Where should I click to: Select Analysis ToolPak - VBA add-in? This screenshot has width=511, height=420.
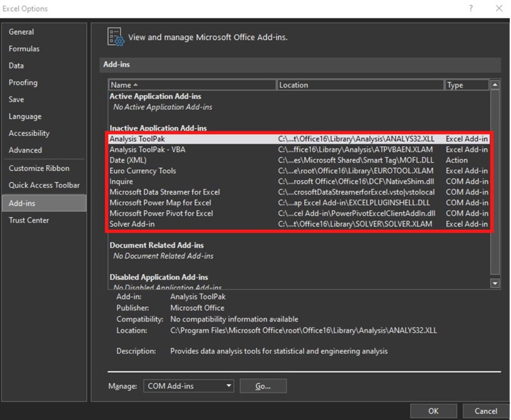point(192,149)
